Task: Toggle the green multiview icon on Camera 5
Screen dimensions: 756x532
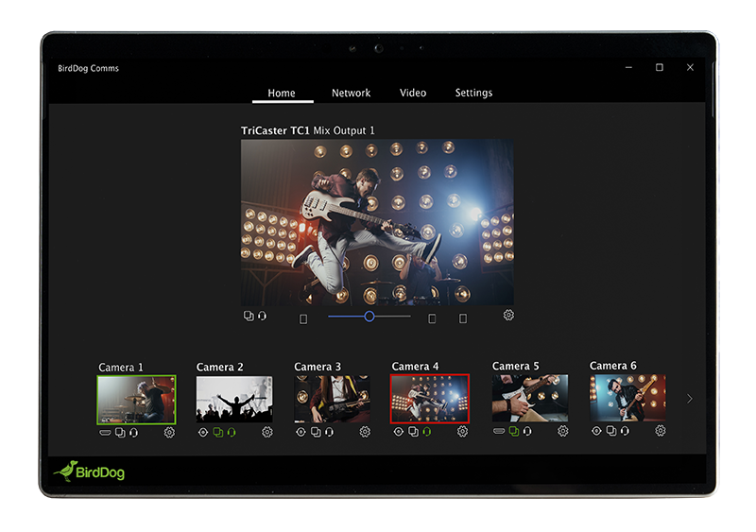Action: click(x=513, y=431)
